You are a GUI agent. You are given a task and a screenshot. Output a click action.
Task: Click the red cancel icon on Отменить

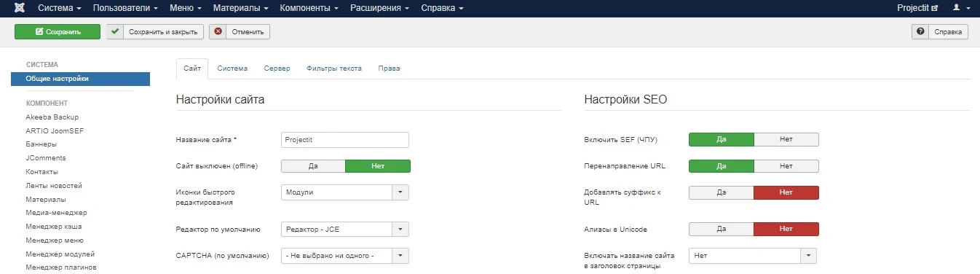pyautogui.click(x=218, y=32)
